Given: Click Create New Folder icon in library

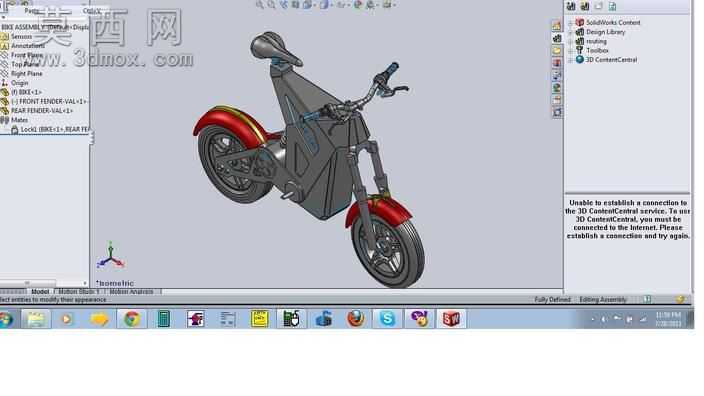Looking at the screenshot, I should tap(598, 6).
